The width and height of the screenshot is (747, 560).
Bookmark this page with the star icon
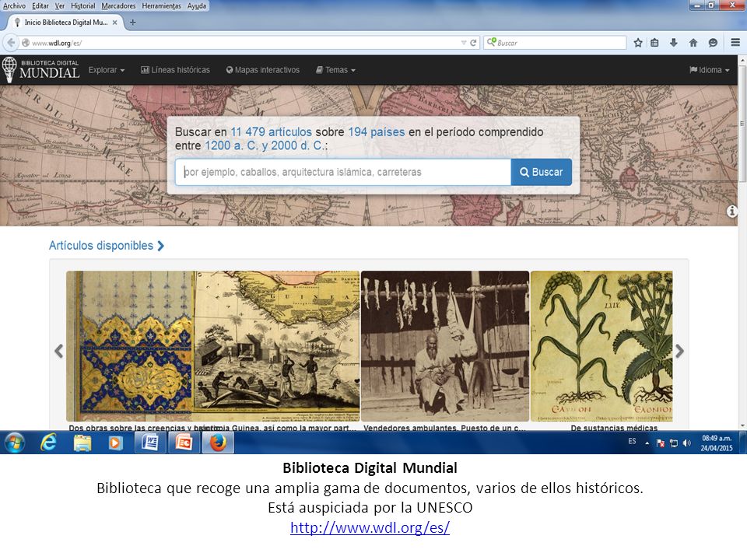click(x=638, y=43)
